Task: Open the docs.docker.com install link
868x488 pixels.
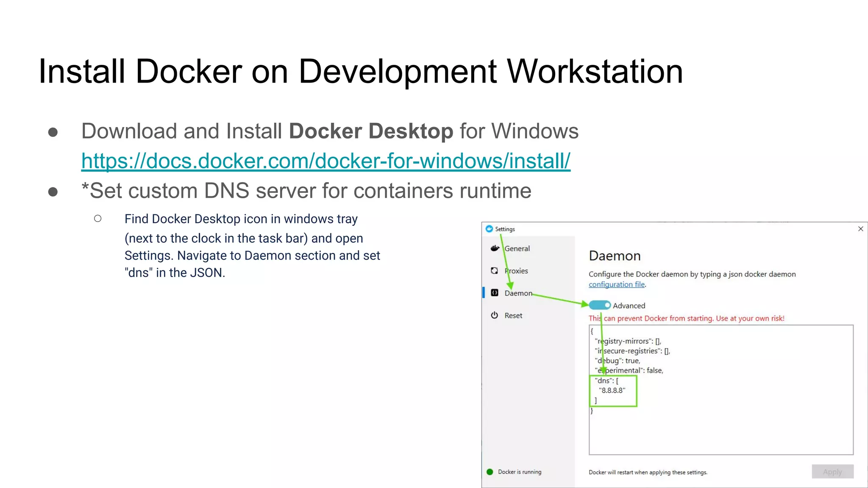Action: 325,161
